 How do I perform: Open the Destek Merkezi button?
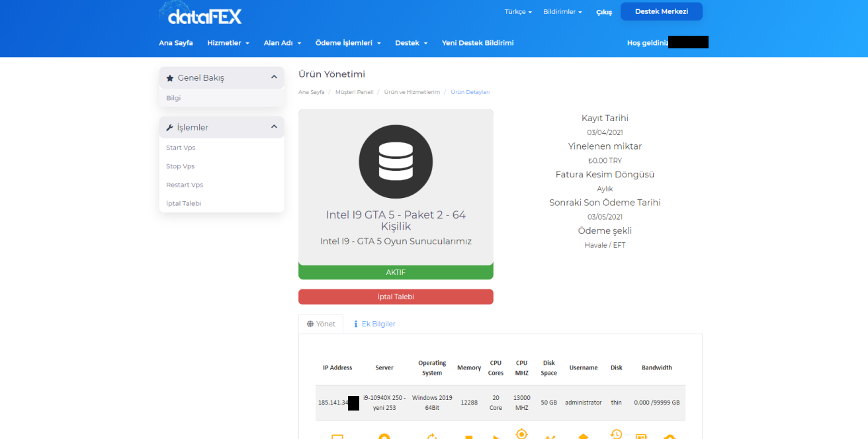coord(662,11)
